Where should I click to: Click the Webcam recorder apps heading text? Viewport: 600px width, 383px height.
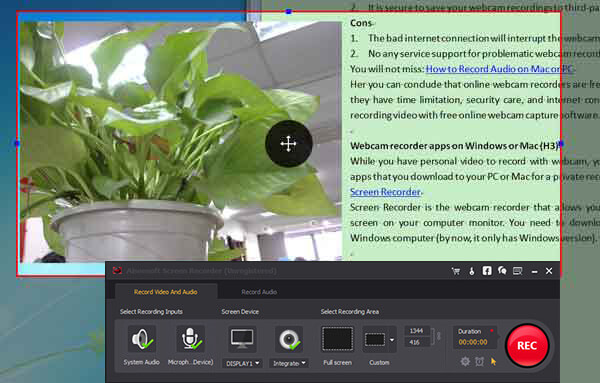tap(455, 146)
